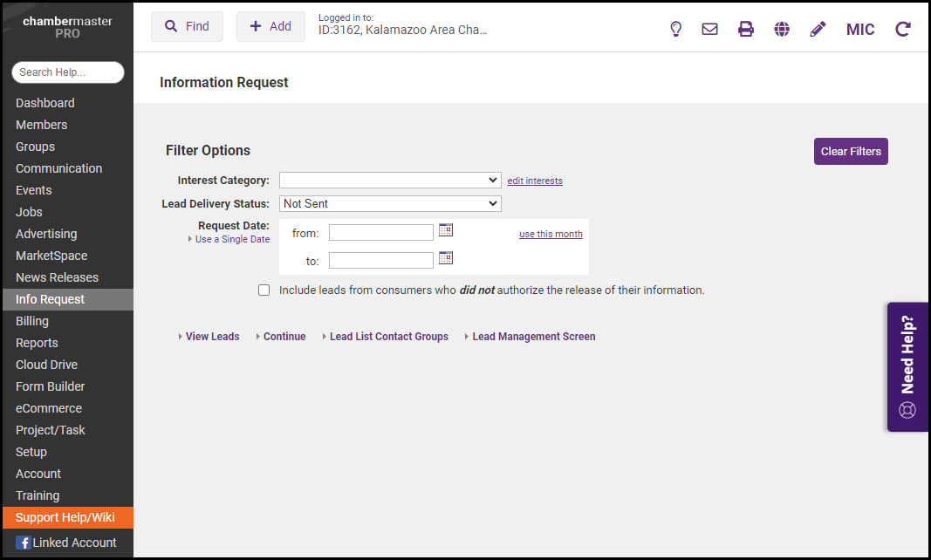Click the use this month link
Image resolution: width=931 pixels, height=560 pixels.
551,234
